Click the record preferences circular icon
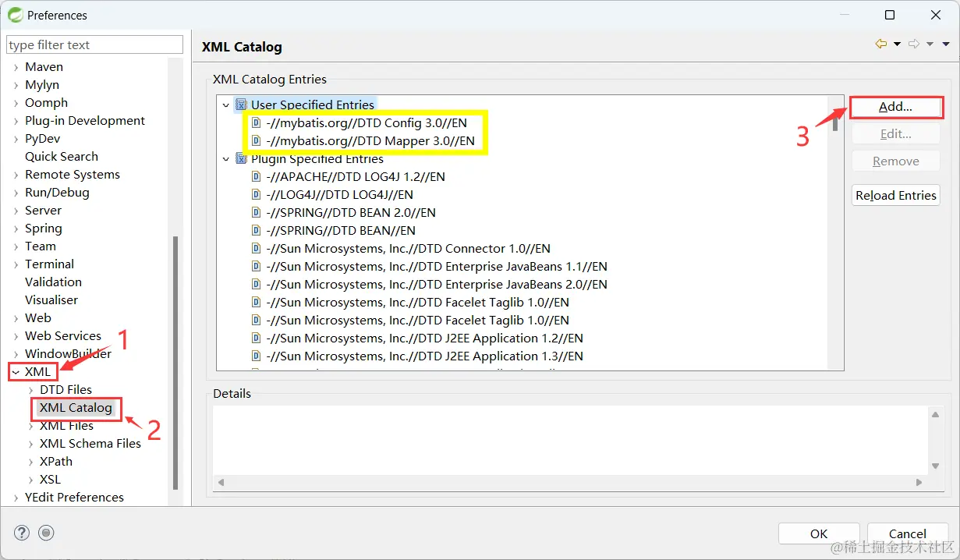 (46, 533)
